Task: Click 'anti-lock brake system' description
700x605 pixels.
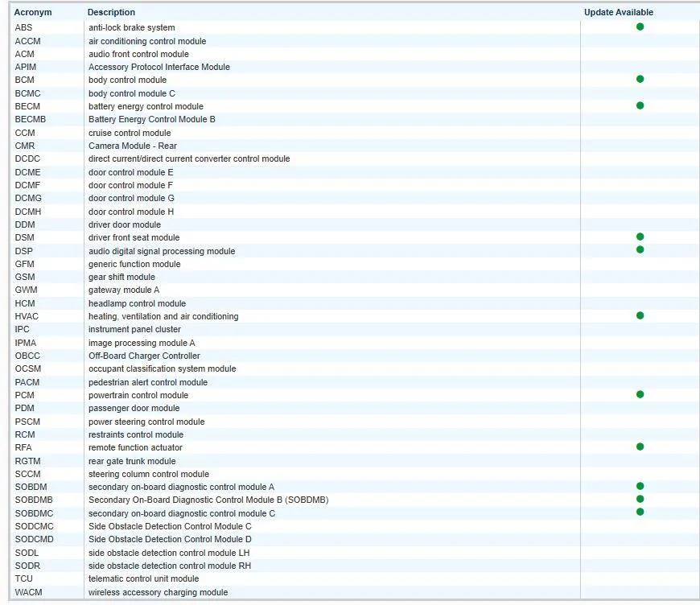Action: [x=132, y=27]
